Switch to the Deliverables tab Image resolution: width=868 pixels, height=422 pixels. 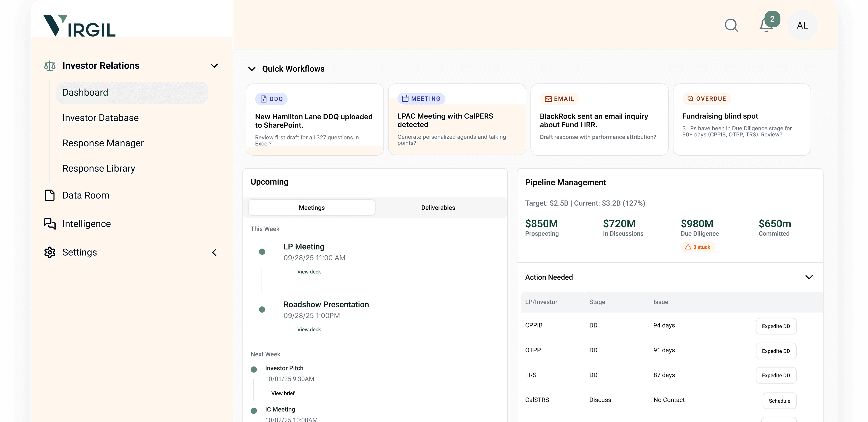click(438, 207)
